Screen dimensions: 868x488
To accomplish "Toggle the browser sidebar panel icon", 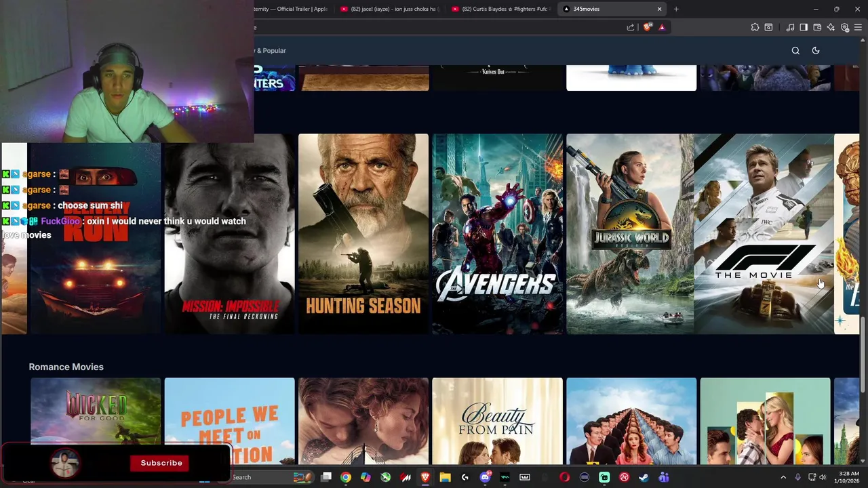I will click(804, 27).
